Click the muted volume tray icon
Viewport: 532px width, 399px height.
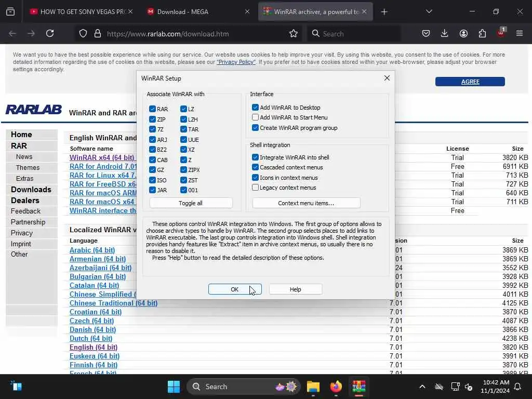coord(469,387)
